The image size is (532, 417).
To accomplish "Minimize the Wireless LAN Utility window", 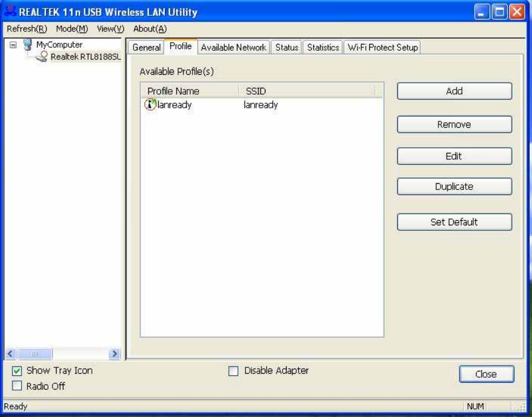I will [482, 12].
